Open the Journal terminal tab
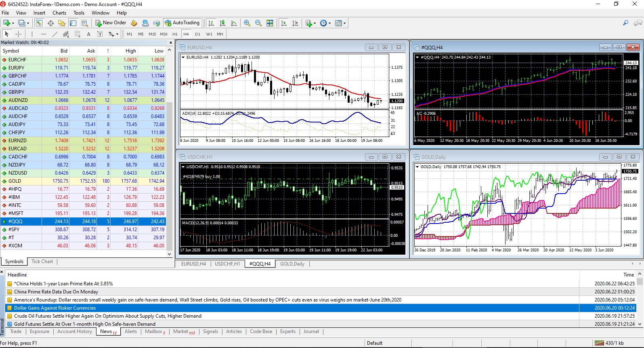 click(x=311, y=331)
